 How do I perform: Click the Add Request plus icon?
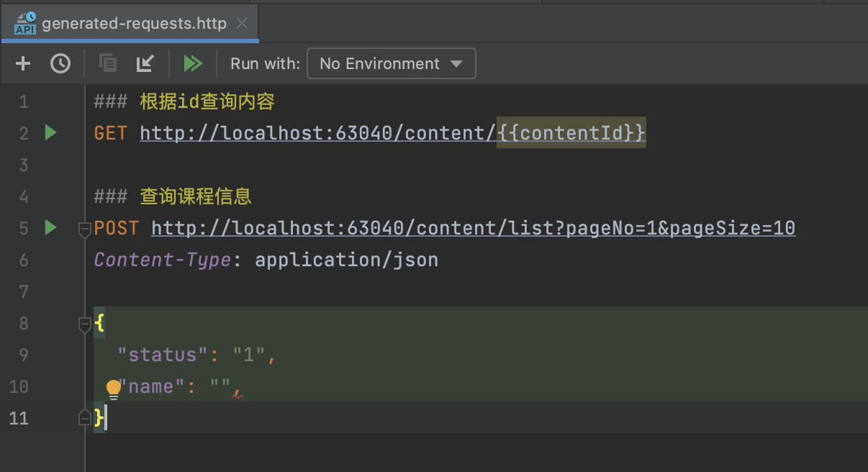(23, 64)
